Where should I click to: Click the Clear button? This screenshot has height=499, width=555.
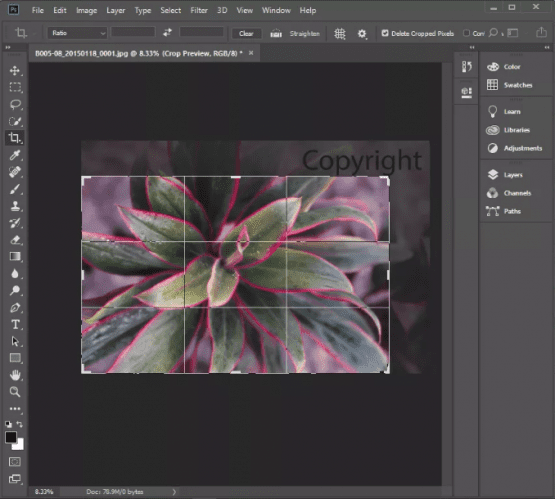pyautogui.click(x=246, y=34)
